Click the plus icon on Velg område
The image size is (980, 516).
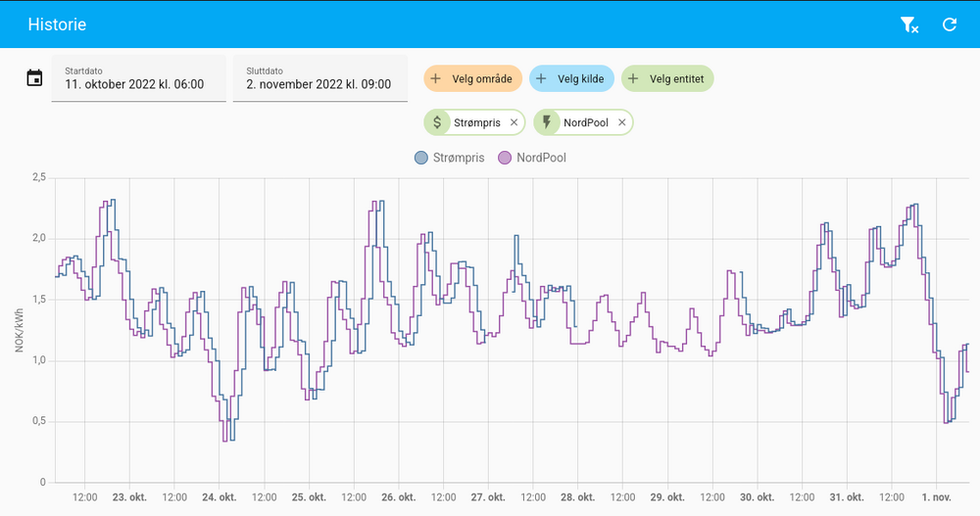436,78
